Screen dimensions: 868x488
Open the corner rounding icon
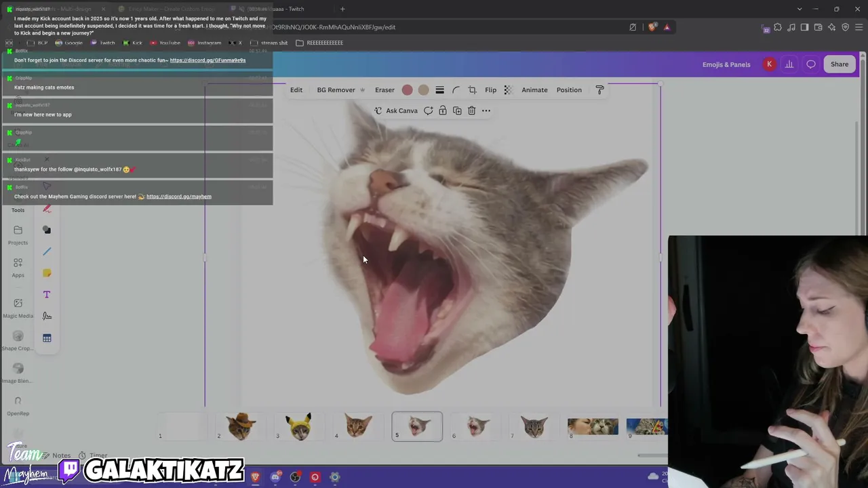pos(456,90)
